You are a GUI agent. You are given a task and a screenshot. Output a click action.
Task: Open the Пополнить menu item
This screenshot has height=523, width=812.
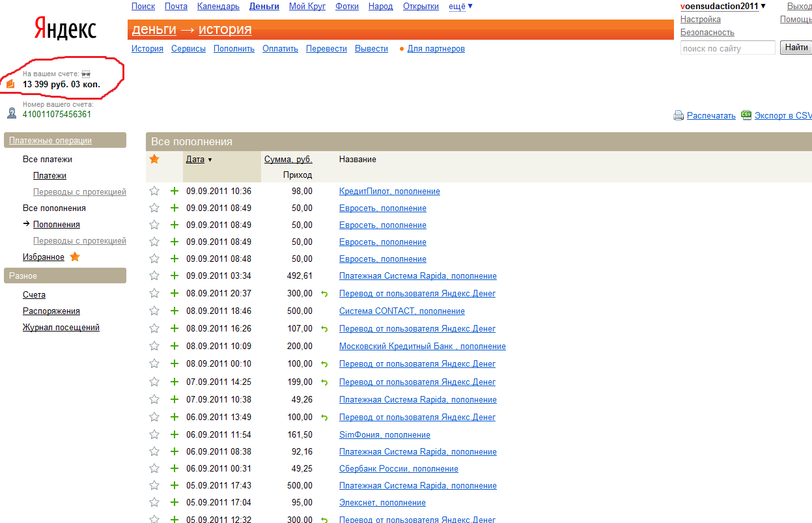coord(234,48)
